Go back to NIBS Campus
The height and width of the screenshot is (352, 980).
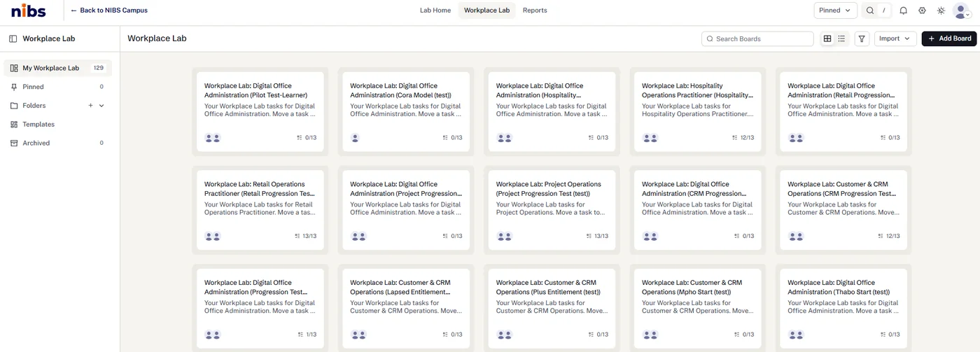(x=109, y=10)
